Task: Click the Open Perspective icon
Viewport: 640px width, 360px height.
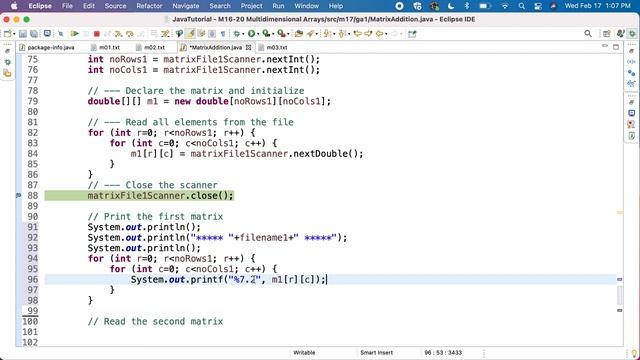Action: tap(607, 34)
